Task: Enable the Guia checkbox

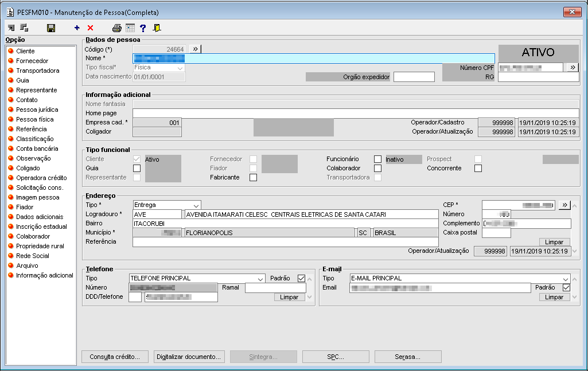Action: [137, 169]
